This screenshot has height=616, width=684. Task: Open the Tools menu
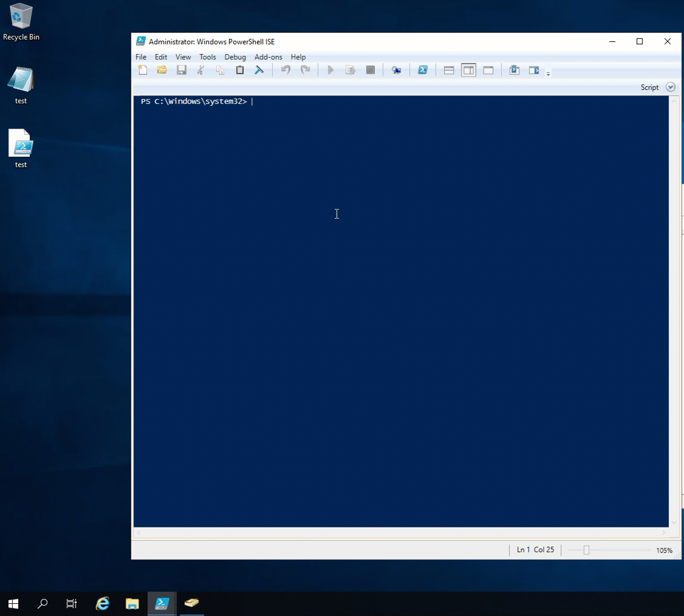(x=208, y=56)
